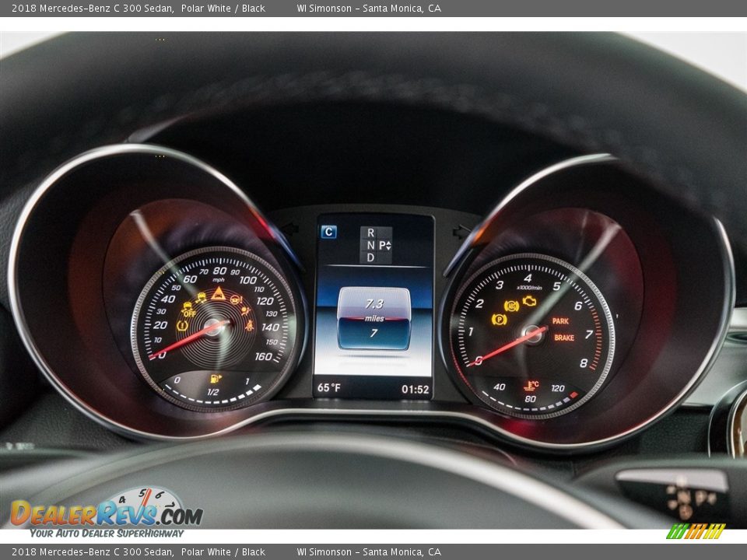Screen dimensions: 747x560
Task: Tap the amber parking brake P icon
Action: pyautogui.click(x=499, y=319)
